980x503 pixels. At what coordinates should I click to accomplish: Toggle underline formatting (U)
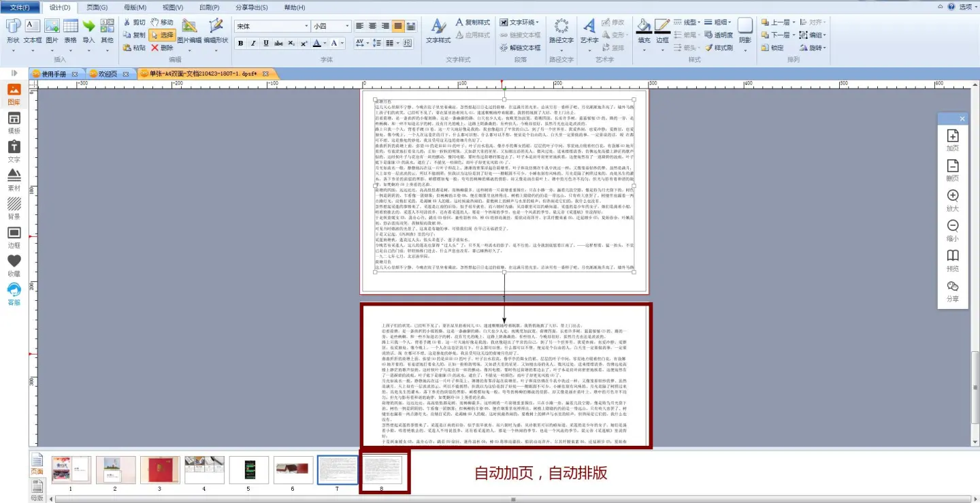pos(266,44)
